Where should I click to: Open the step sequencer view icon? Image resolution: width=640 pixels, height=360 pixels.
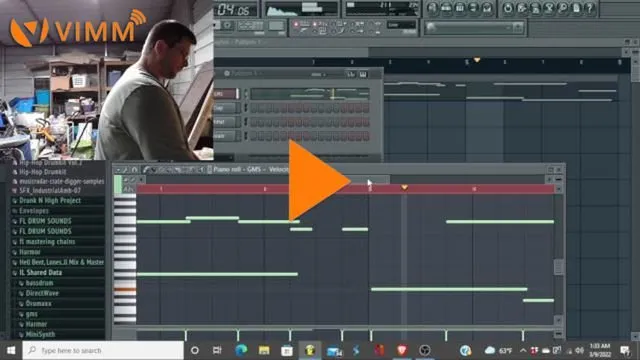(x=446, y=8)
